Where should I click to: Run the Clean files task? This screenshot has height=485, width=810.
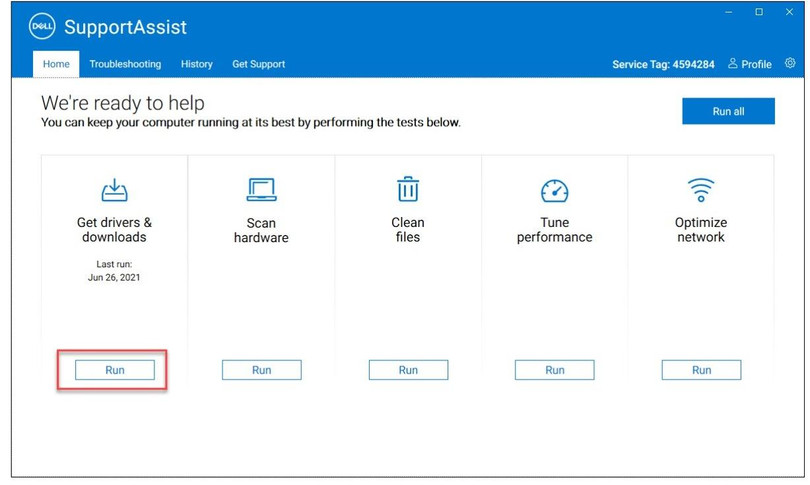pyautogui.click(x=408, y=370)
